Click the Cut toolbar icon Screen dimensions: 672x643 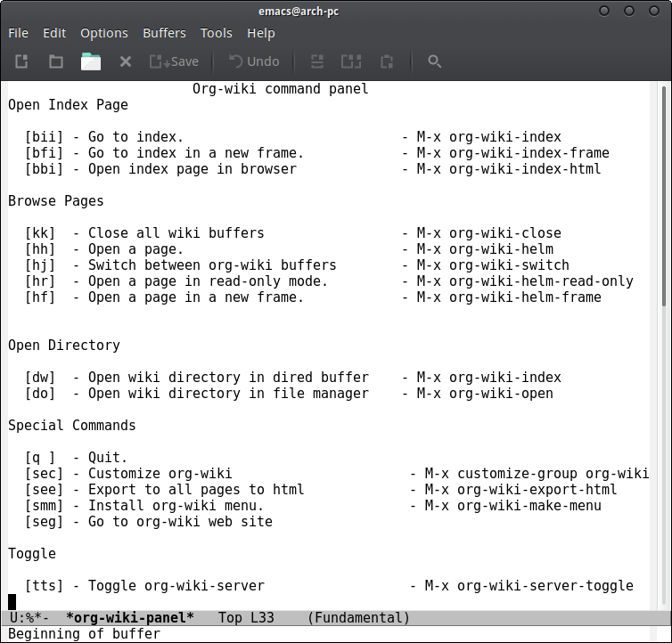click(x=317, y=61)
